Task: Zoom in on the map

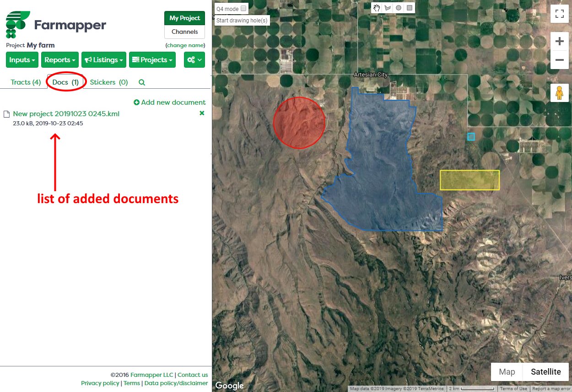Action: tap(559, 42)
